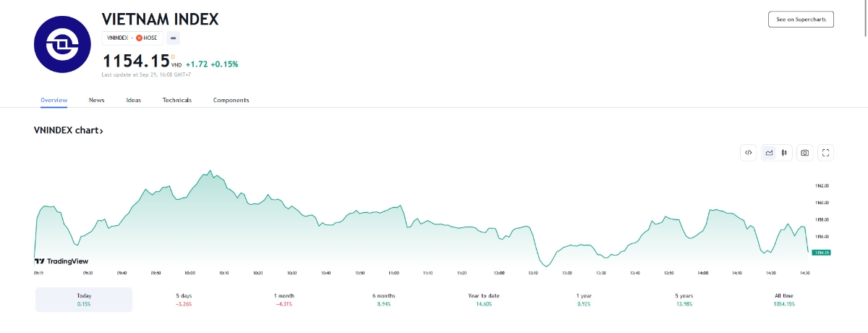Viewport: 868px width, 333px height.
Task: Switch to area chart style
Action: point(769,153)
